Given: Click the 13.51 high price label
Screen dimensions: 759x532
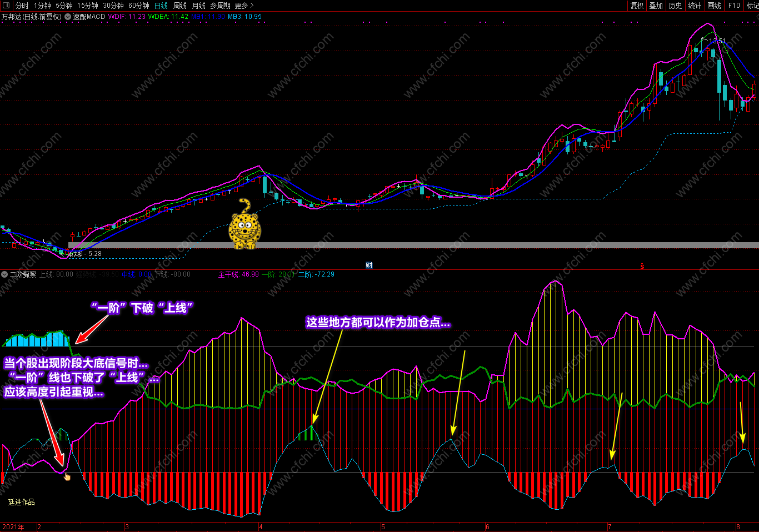Looking at the screenshot, I should coord(717,41).
